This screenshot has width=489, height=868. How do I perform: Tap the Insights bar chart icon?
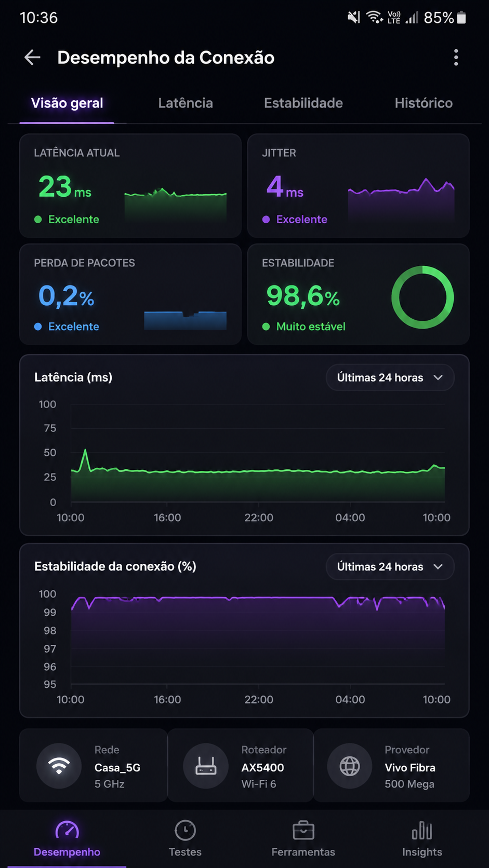point(422,830)
